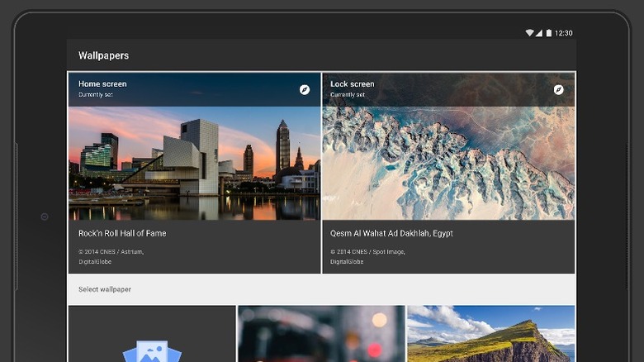Select the green cliff landscape wallpaper thumbnail
The height and width of the screenshot is (362, 644).
[x=490, y=334]
